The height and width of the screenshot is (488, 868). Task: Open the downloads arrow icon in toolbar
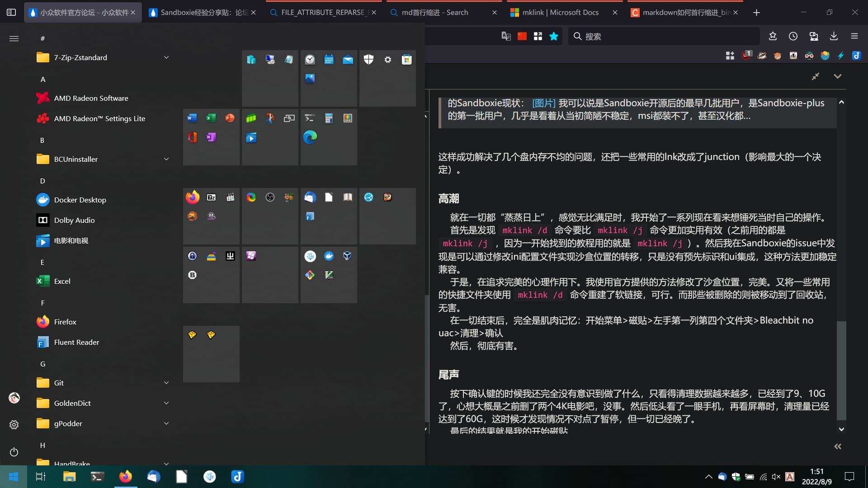tap(834, 36)
